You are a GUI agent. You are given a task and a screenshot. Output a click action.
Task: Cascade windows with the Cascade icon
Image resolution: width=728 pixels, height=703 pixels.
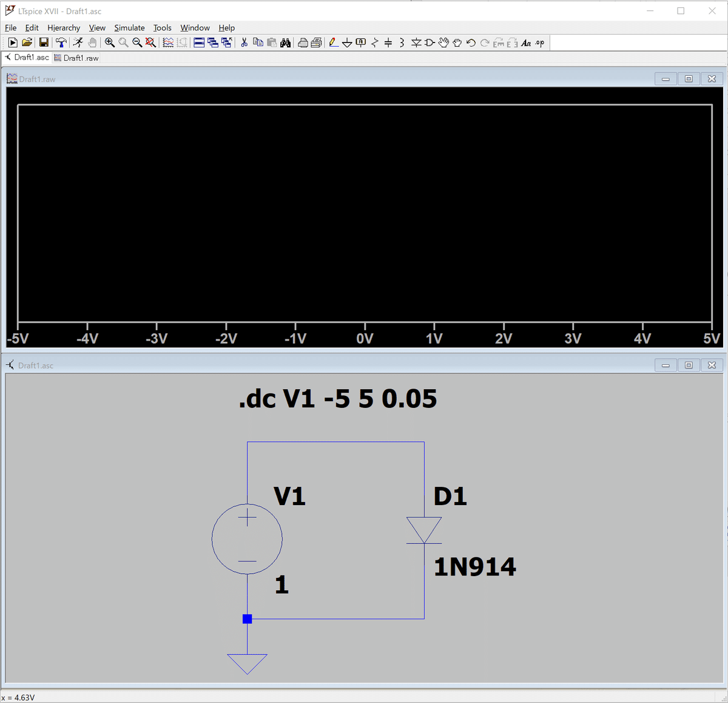[213, 42]
